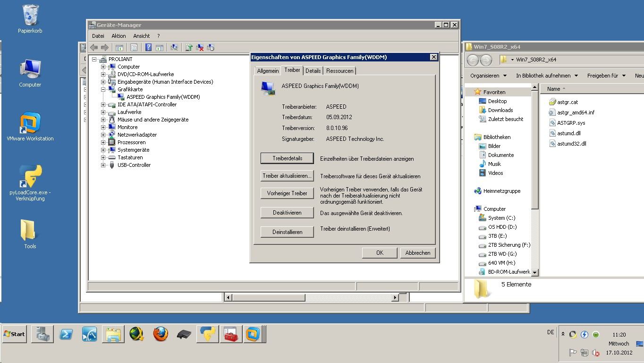Open the Organisieren dropdown in Explorer

[488, 76]
